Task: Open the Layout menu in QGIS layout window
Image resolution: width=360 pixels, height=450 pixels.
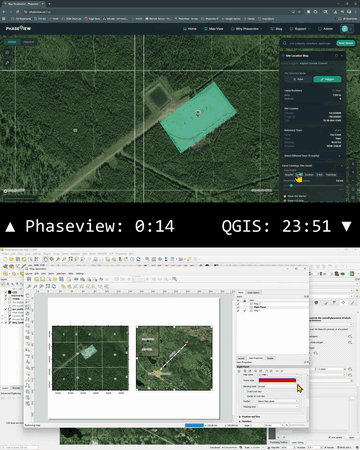Action: click(29, 274)
